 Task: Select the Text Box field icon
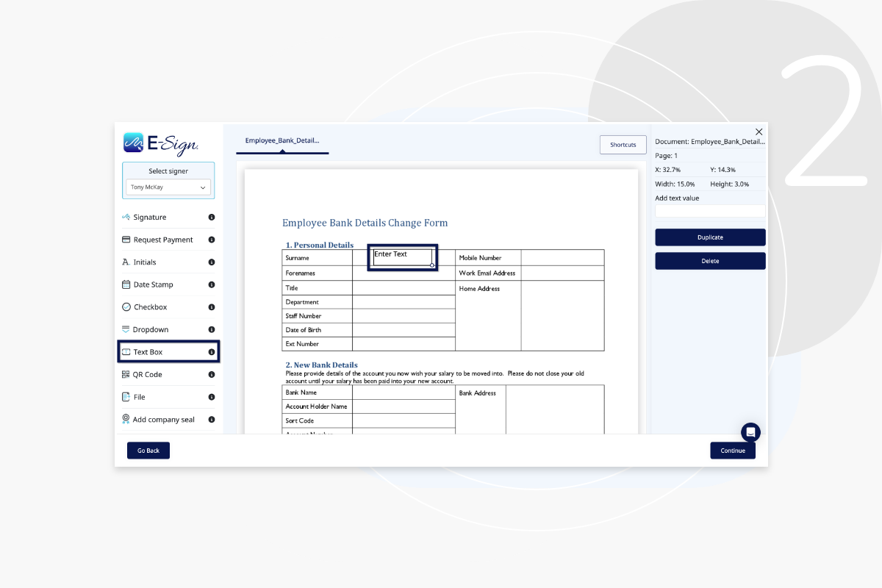[126, 352]
